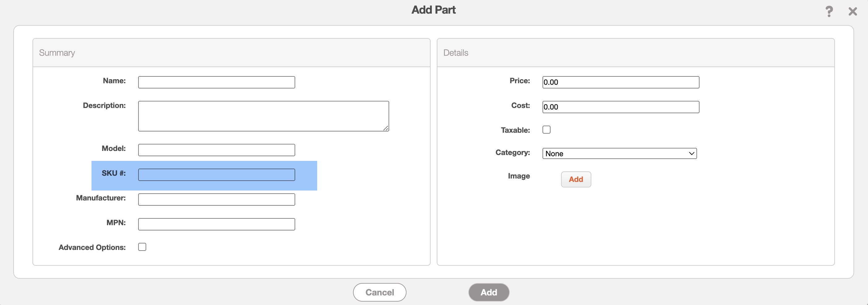
Task: Close the Add Part dialog
Action: (x=853, y=11)
